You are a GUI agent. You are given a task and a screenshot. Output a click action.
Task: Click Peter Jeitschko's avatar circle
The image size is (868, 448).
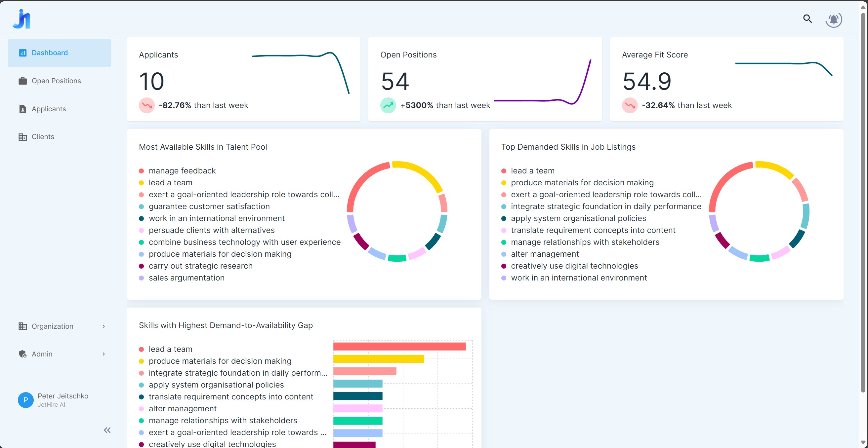[25, 400]
